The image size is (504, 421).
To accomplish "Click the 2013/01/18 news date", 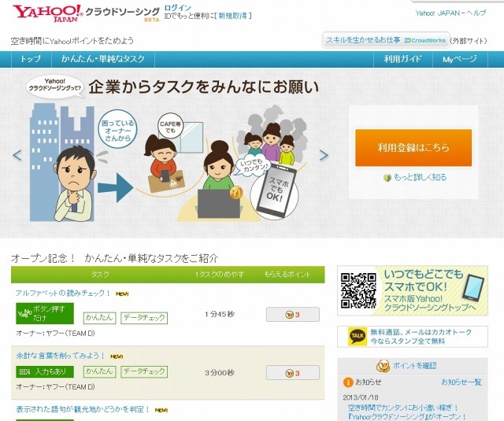I will click(361, 397).
